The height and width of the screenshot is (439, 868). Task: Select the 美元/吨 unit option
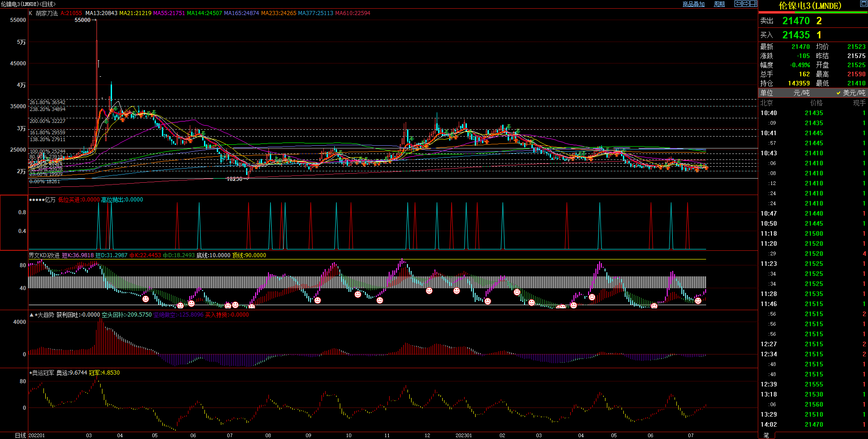tap(853, 93)
